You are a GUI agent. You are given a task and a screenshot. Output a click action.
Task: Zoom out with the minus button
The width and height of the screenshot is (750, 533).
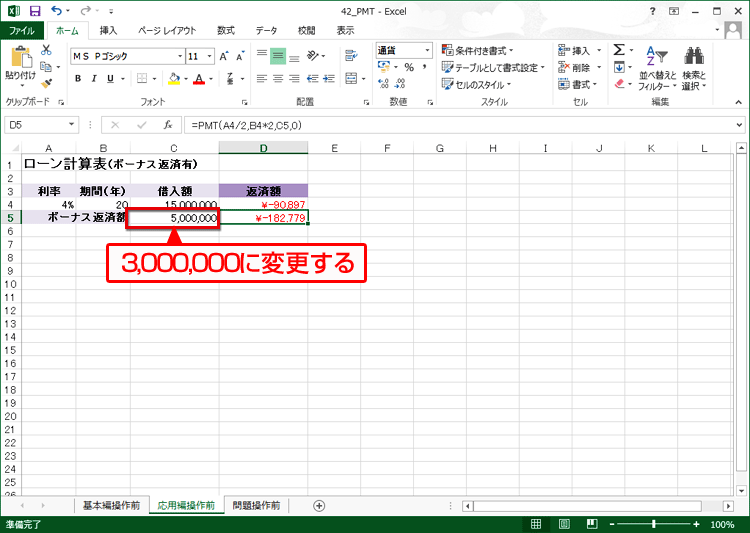tap(612, 524)
